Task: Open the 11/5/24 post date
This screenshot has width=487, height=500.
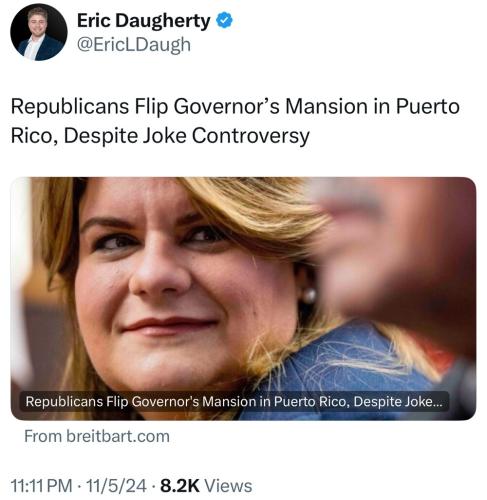Action: coord(116,486)
